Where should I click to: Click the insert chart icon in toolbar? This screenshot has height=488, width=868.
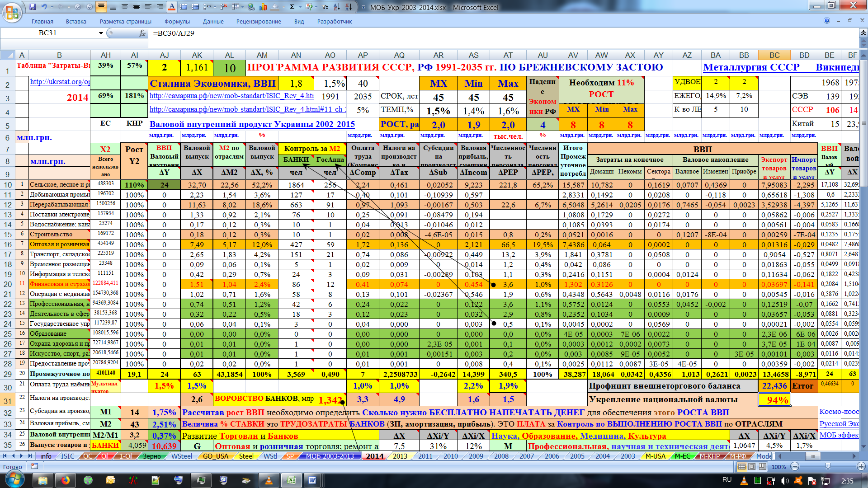tap(264, 7)
